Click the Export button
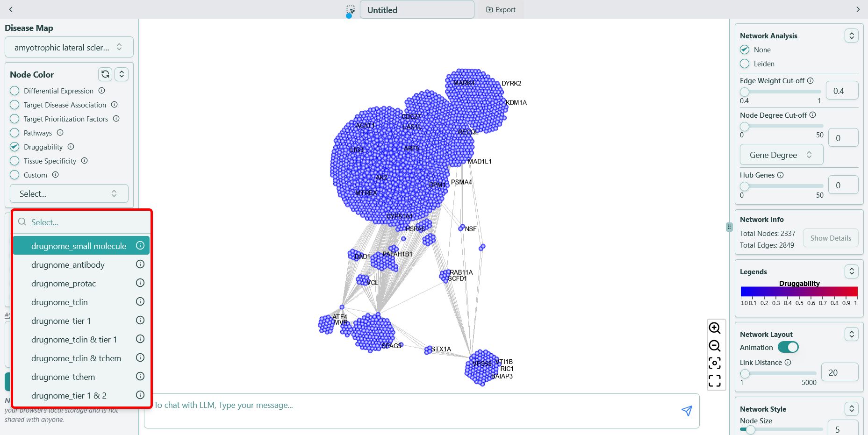868x435 pixels. 501,10
